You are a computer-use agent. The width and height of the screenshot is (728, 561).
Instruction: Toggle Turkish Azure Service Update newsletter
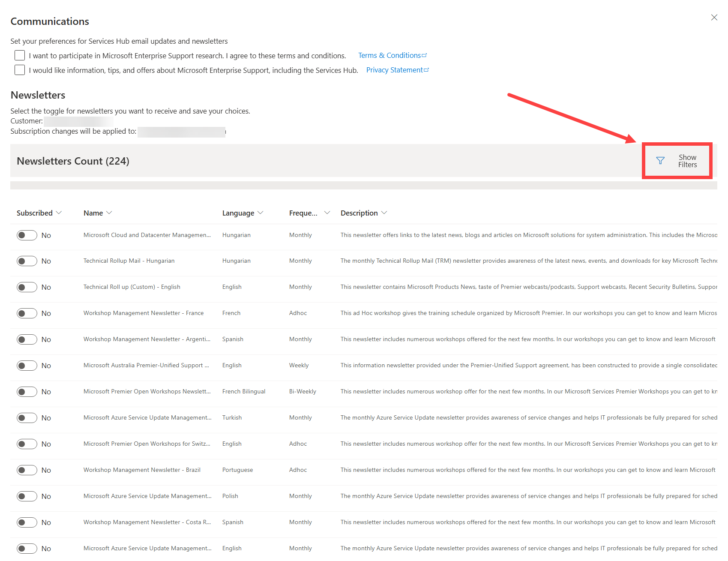tap(27, 418)
